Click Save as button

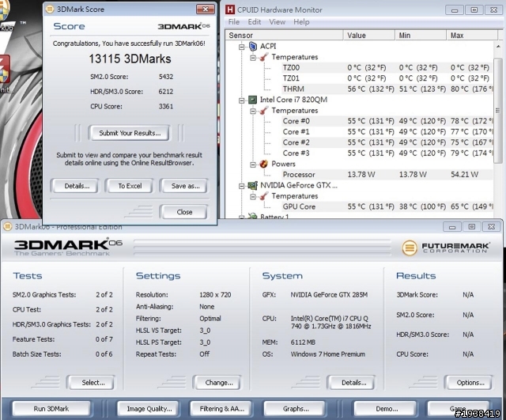pos(185,186)
